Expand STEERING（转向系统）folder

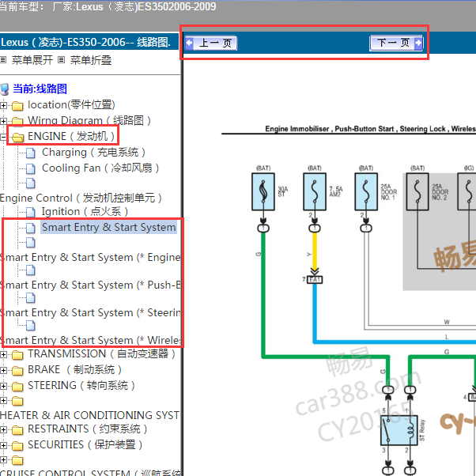point(3,386)
